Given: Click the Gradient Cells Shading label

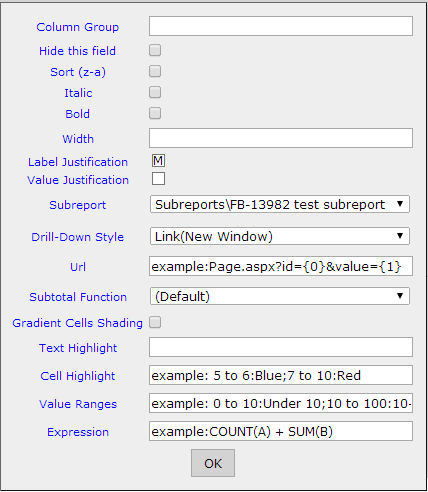Looking at the screenshot, I should pyautogui.click(x=77, y=323).
